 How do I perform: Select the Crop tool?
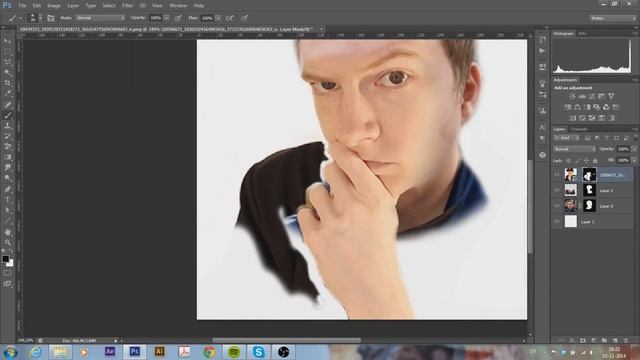[7, 83]
